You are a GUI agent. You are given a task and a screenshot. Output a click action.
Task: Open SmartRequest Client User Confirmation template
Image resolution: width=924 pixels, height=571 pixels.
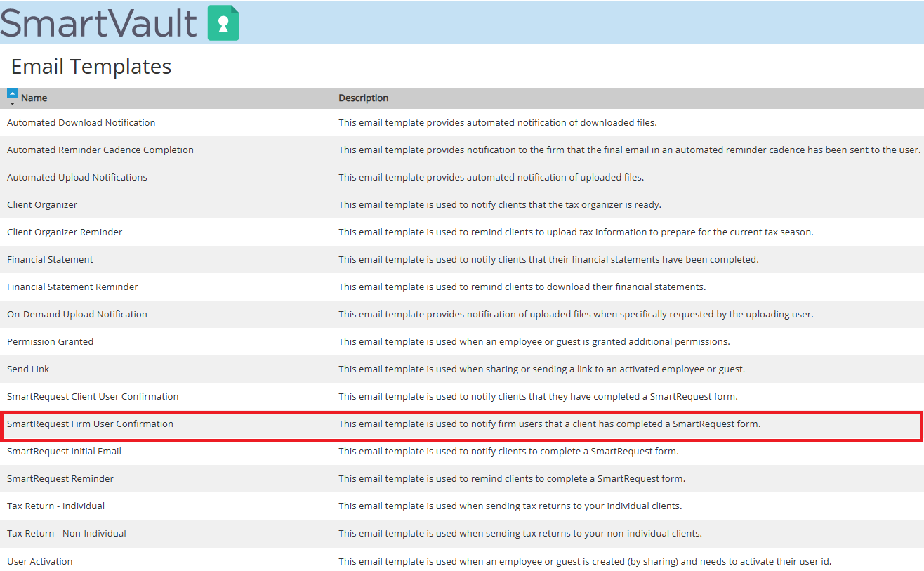pos(93,396)
